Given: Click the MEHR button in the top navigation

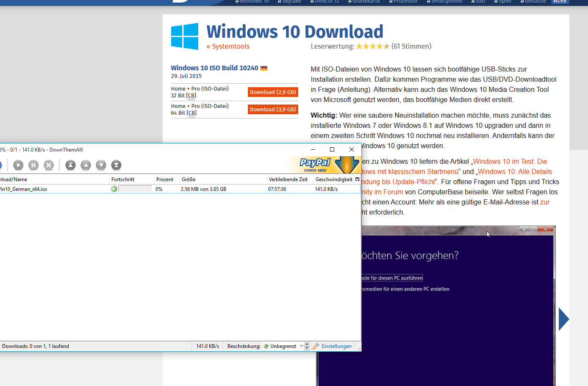Looking at the screenshot, I should tap(560, 2).
